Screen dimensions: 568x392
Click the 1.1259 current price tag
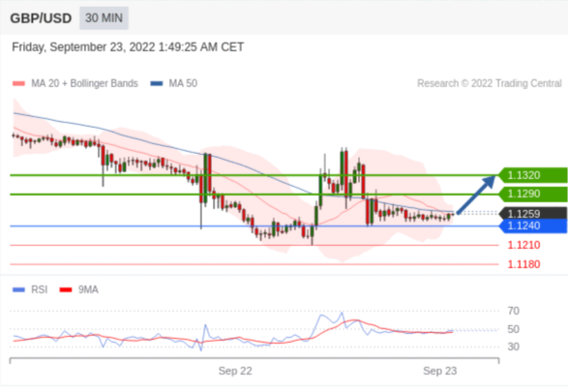(533, 214)
